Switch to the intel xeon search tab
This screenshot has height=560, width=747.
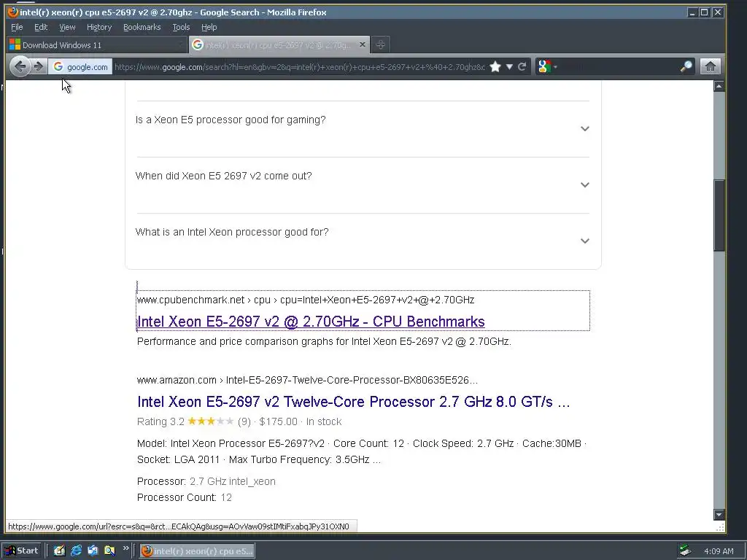[279, 44]
